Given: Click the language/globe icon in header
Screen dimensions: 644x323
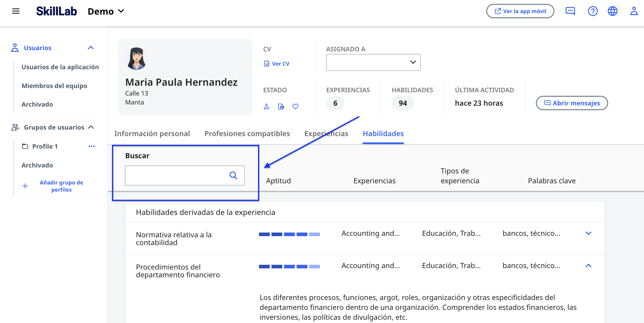Looking at the screenshot, I should (x=613, y=11).
